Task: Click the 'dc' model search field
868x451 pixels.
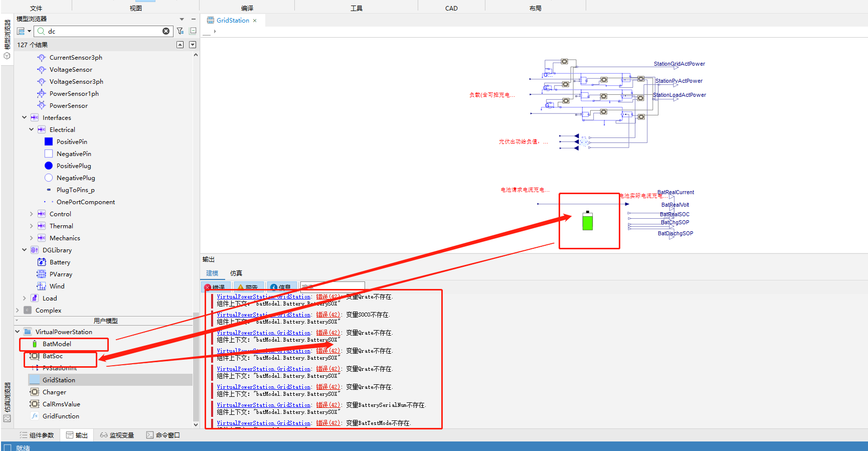Action: point(103,31)
